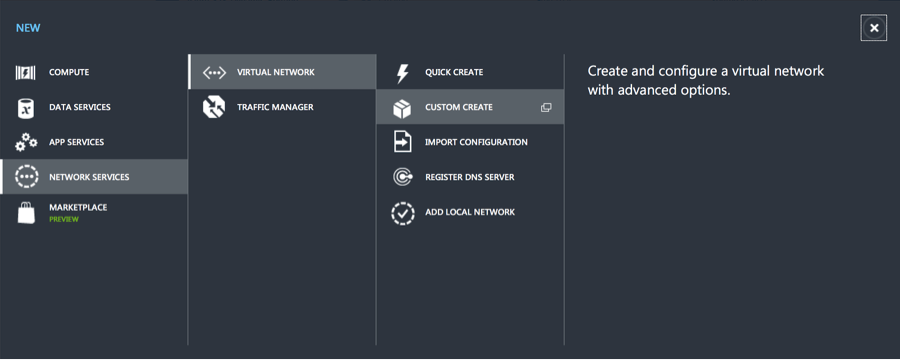This screenshot has width=900, height=360.
Task: Click the Virtual Network arrows icon
Action: (215, 72)
